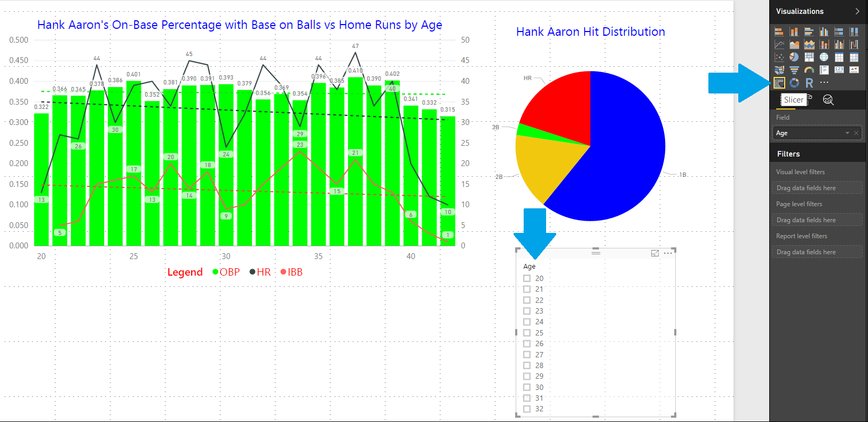Collapse the Visualizations pane with chevron

857,11
